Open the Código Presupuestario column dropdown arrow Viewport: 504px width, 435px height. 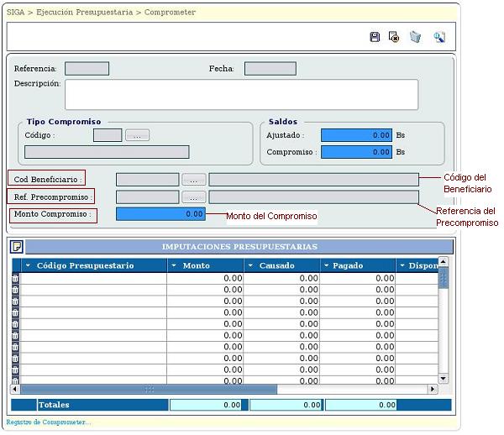point(28,265)
